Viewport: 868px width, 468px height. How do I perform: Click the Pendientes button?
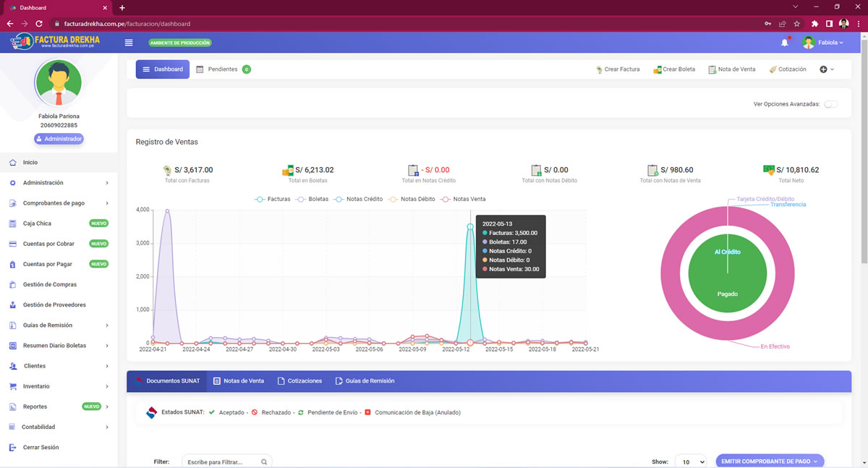[223, 69]
